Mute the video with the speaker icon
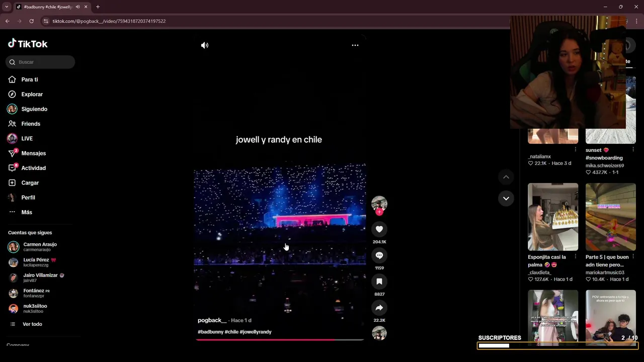 coord(205,45)
